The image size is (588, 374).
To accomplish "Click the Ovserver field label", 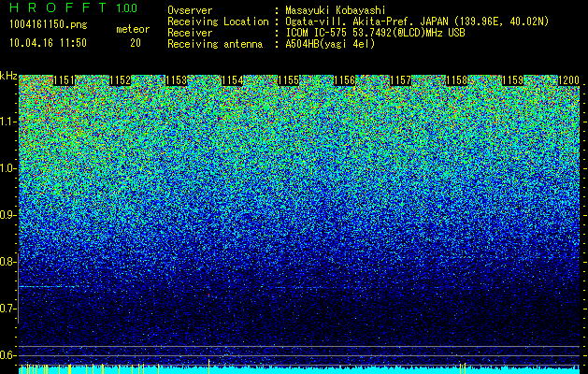I will (x=190, y=10).
